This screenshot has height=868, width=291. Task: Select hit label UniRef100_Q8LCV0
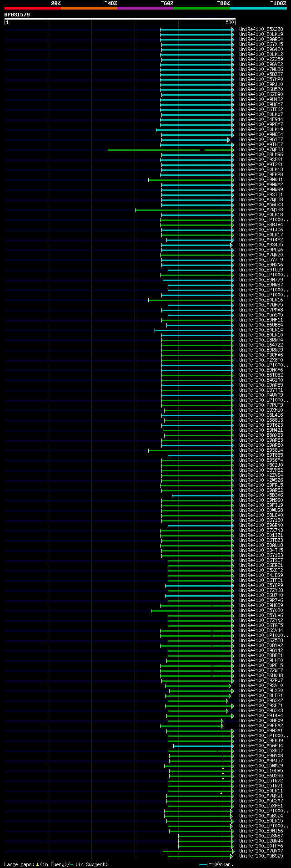pos(261,515)
